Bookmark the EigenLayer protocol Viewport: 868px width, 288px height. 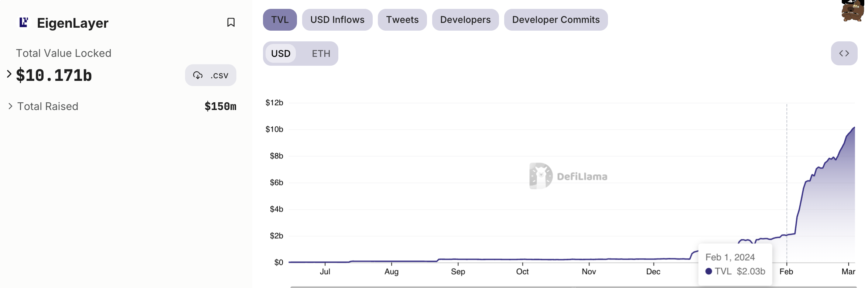[x=231, y=23]
